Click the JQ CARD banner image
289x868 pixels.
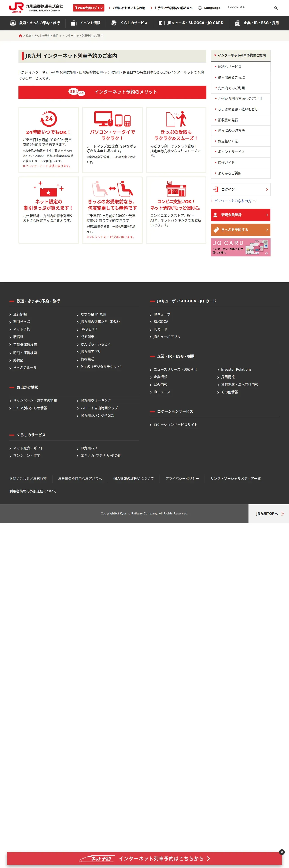coord(241,247)
